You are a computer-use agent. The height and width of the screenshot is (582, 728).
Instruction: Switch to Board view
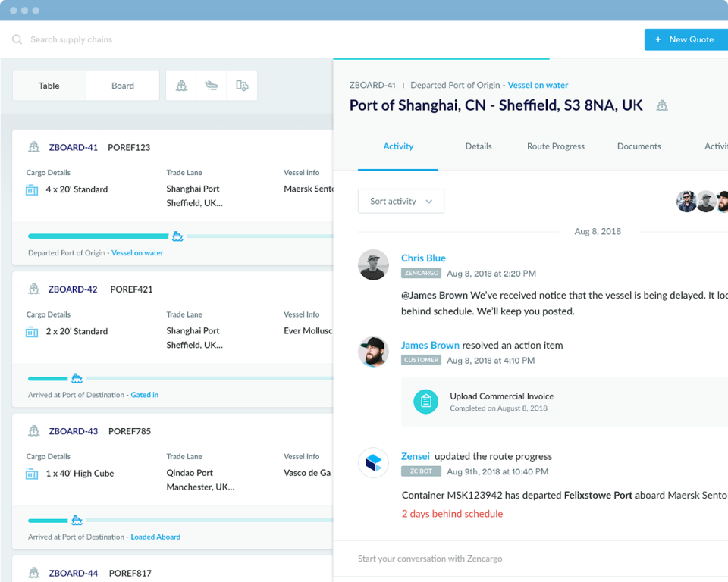pyautogui.click(x=123, y=86)
